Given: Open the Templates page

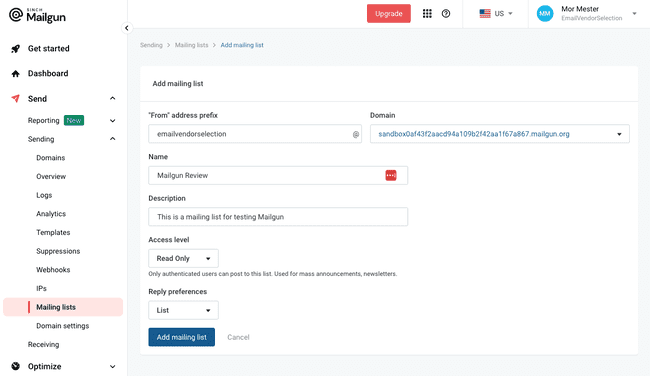Looking at the screenshot, I should click(x=53, y=233).
